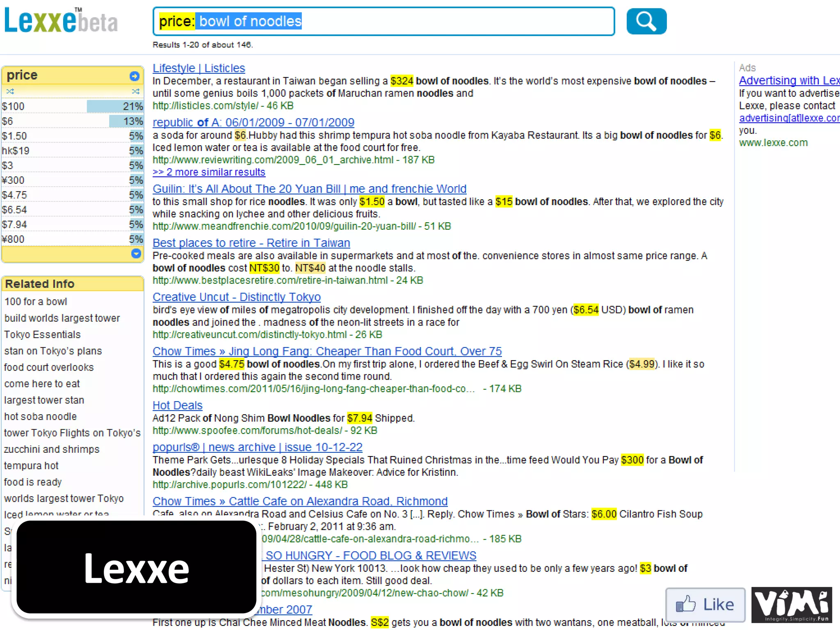Open the republic of A: 06/01/2009 result

pos(253,122)
